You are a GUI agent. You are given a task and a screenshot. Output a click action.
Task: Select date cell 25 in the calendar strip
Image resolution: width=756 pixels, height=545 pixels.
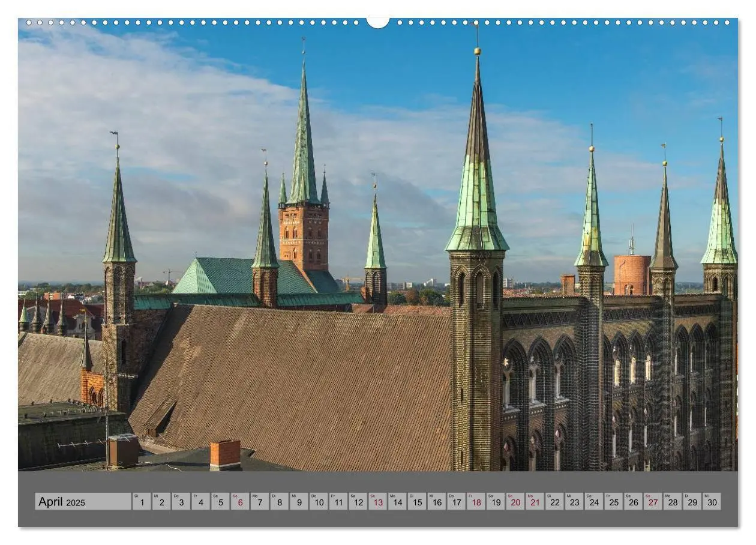[613, 502]
